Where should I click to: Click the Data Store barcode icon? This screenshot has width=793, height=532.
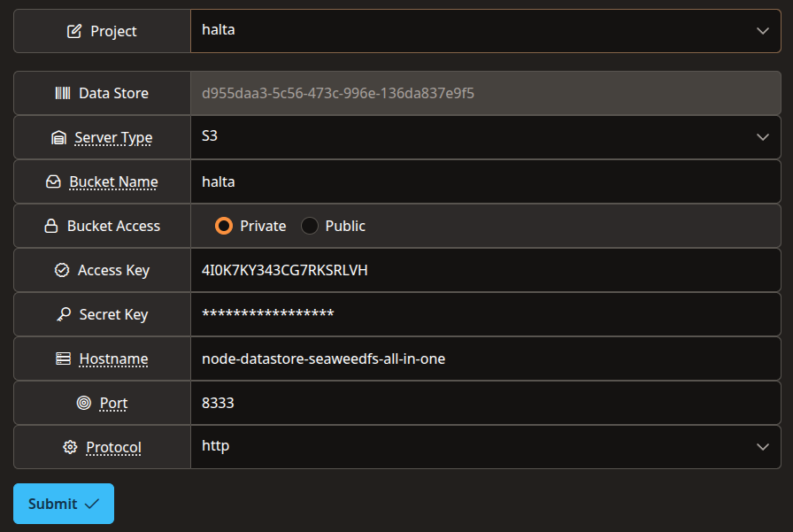63,93
